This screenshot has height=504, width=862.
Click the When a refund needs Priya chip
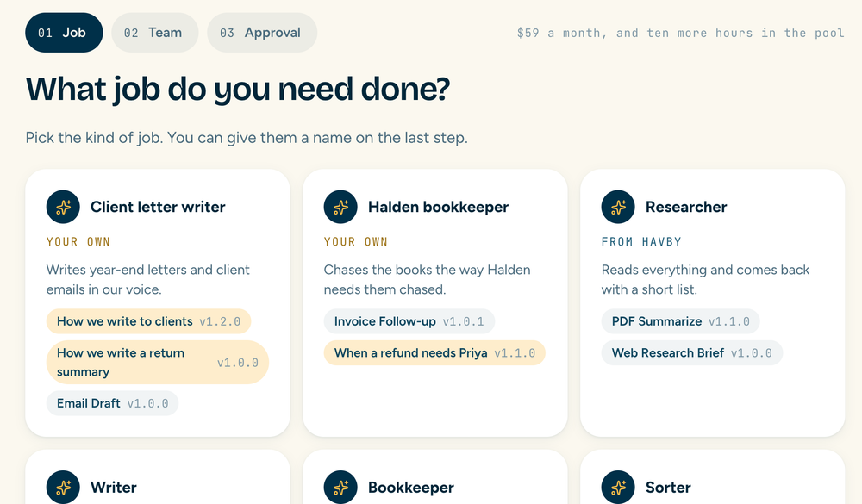434,353
